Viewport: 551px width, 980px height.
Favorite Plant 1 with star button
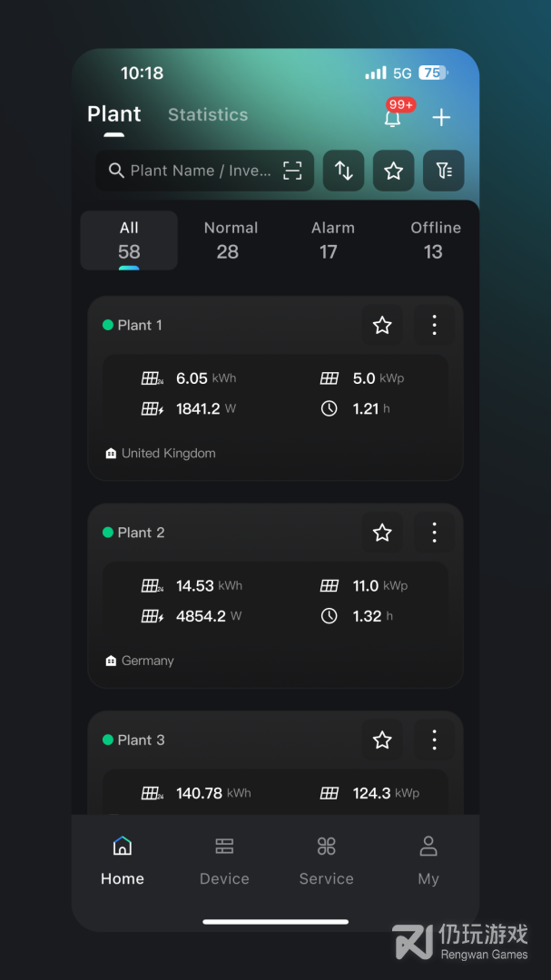coord(382,325)
